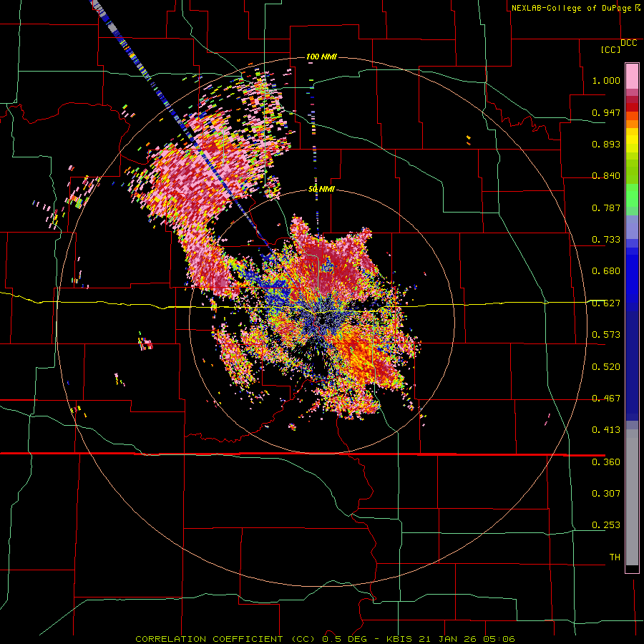The height and width of the screenshot is (644, 644).
Task: Select the 1.000 scale value
Action: coord(606,80)
